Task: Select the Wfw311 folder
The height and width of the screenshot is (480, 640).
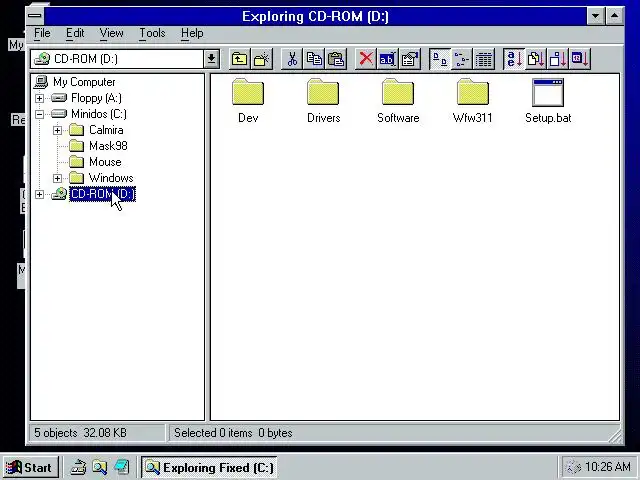Action: [x=473, y=101]
